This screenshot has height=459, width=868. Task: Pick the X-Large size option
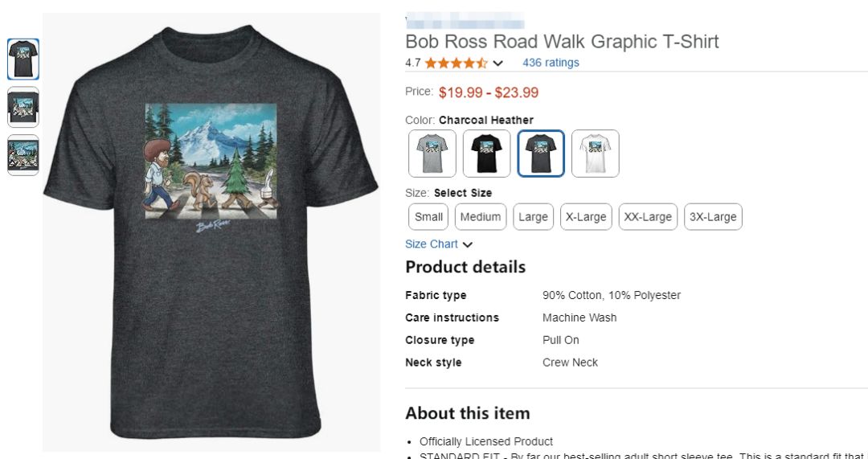pyautogui.click(x=586, y=217)
